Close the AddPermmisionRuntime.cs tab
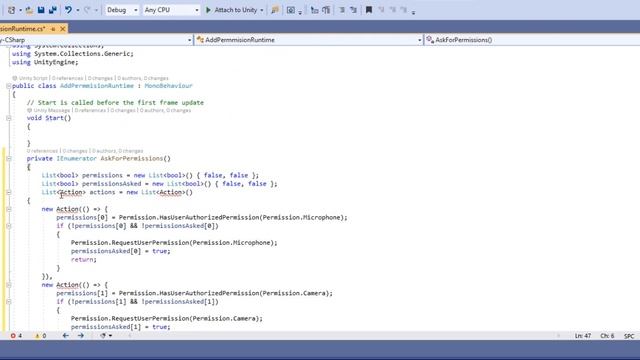Viewport: 640px width, 360px height. point(63,29)
